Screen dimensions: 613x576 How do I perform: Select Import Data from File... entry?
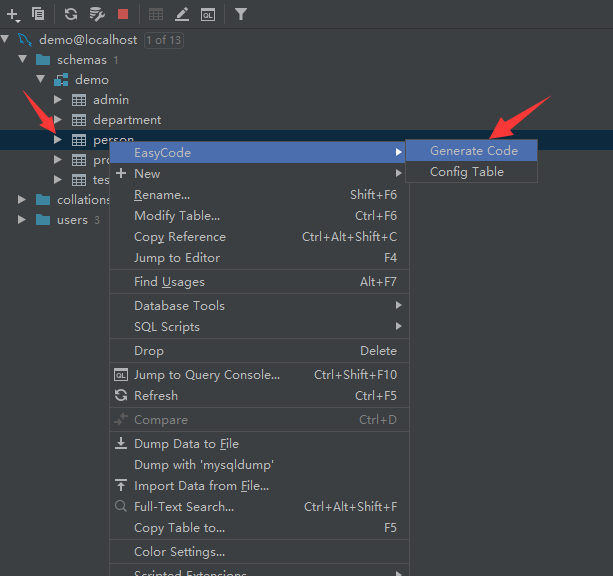[259, 486]
